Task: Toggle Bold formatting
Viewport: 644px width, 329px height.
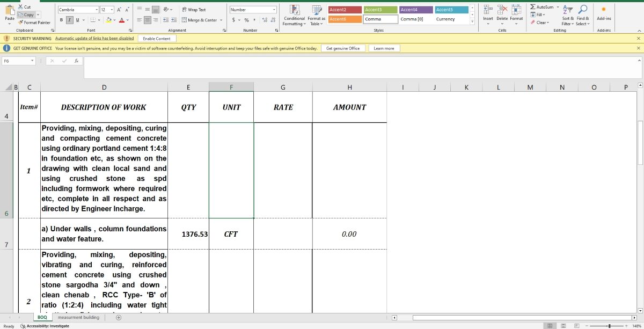Action: coord(61,20)
